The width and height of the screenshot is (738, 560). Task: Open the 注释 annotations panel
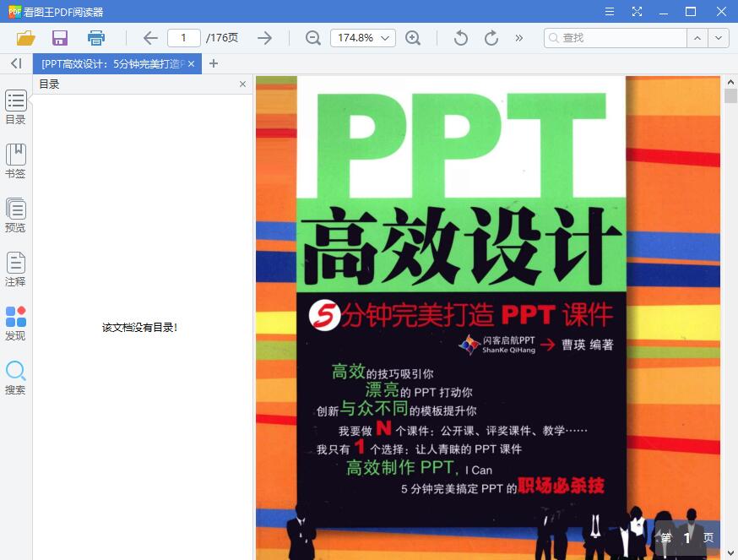pos(15,269)
